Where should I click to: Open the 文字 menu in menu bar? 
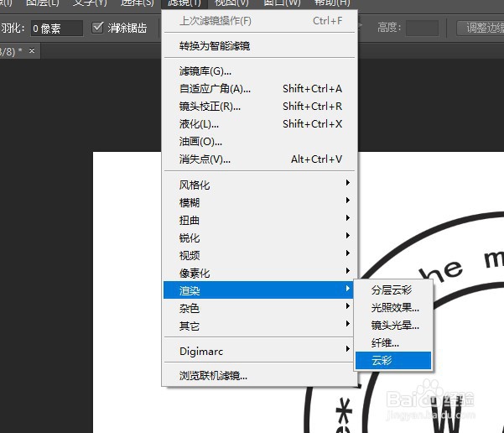[90, 3]
